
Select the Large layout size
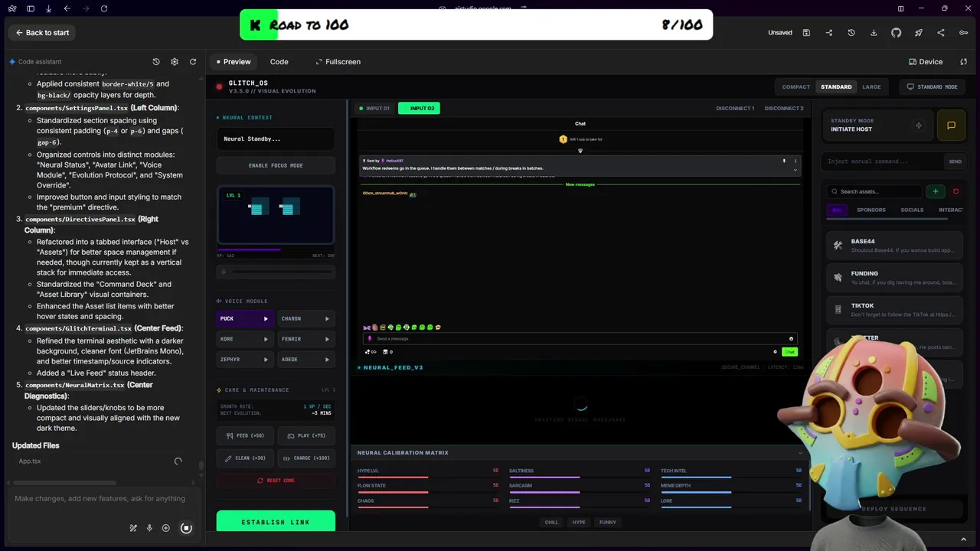(871, 87)
